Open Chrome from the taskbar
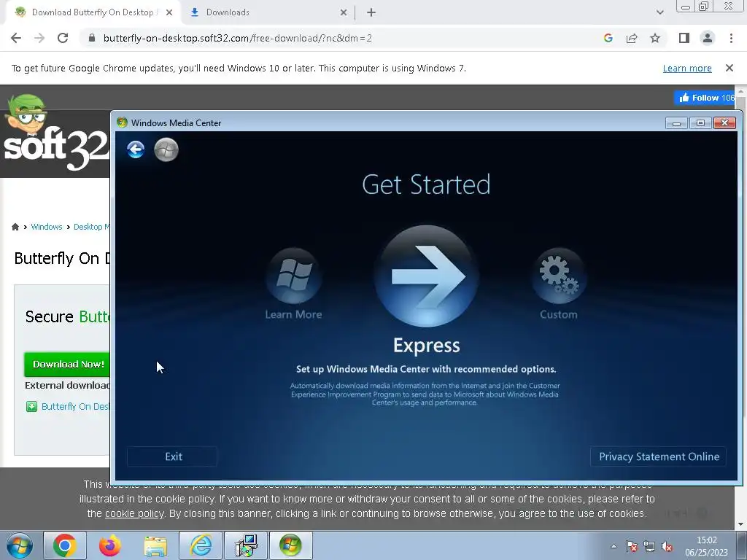 point(65,545)
